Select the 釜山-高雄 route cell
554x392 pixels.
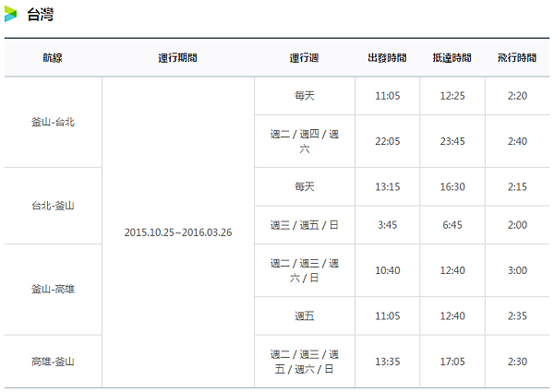point(53,289)
